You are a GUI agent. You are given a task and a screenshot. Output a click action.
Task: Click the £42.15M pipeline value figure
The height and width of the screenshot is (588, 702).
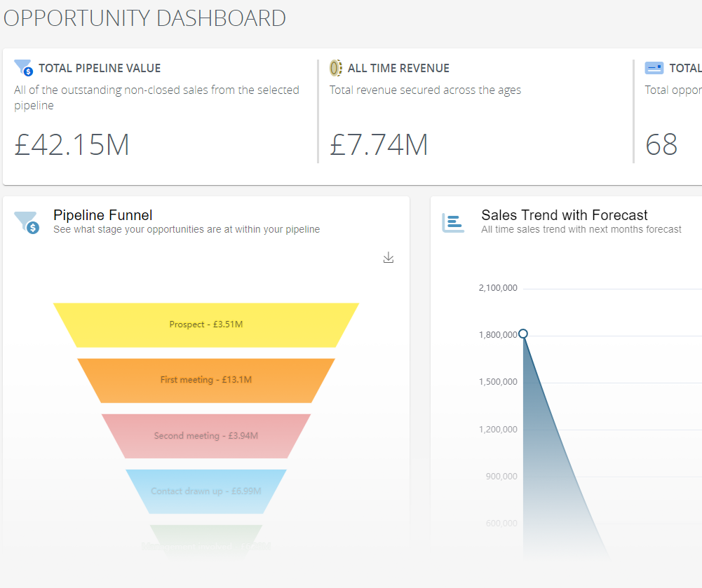(x=72, y=145)
